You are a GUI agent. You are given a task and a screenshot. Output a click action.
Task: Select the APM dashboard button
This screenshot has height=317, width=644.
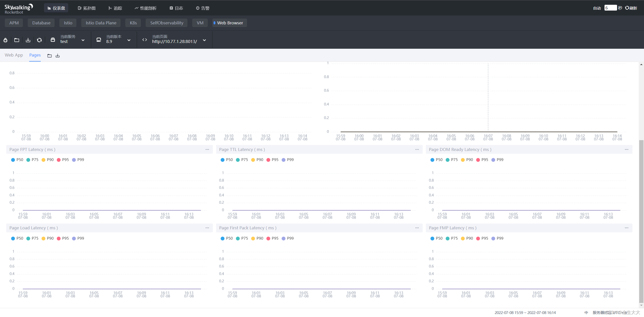coord(14,23)
